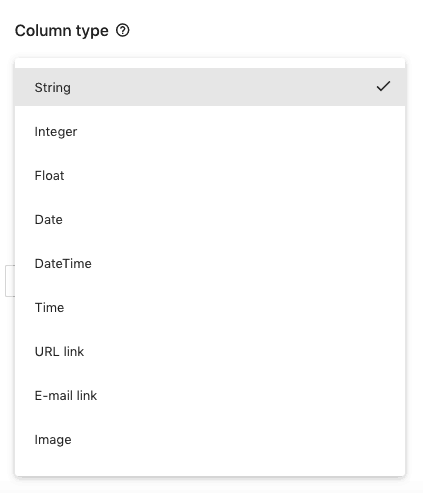Click the partially hidden box behind the list
Screen dimensions: 423x493
click(x=10, y=281)
